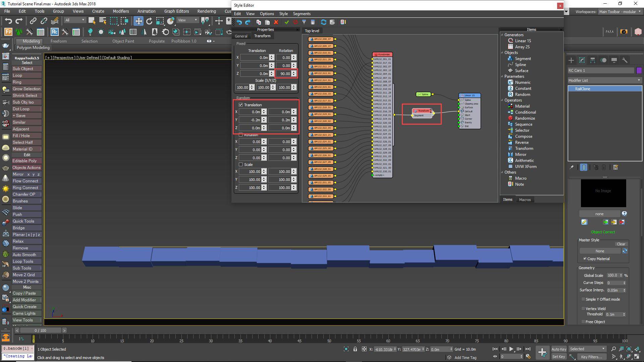The width and height of the screenshot is (644, 362).
Task: Enable the Rotation checkbox in Random section
Action: coord(241,135)
